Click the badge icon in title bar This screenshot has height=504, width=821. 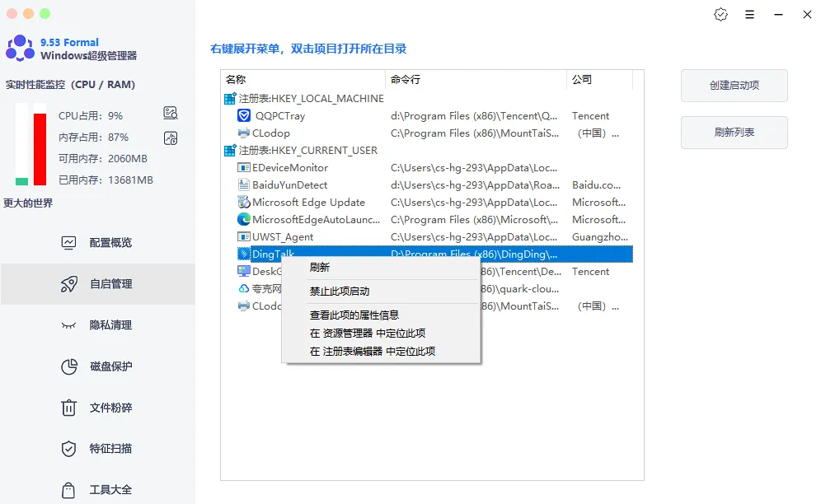tap(721, 15)
